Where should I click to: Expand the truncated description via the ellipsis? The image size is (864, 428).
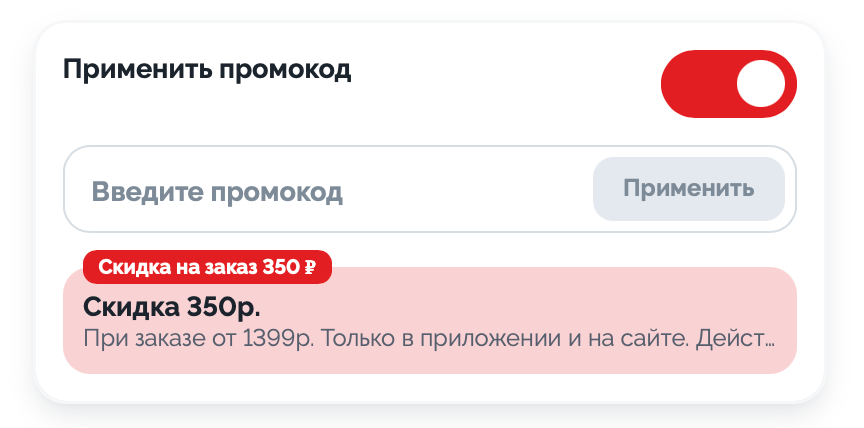coord(770,340)
